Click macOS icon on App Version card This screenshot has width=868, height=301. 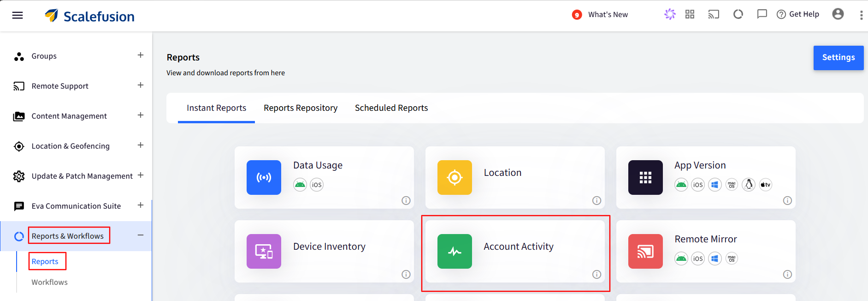(x=732, y=185)
